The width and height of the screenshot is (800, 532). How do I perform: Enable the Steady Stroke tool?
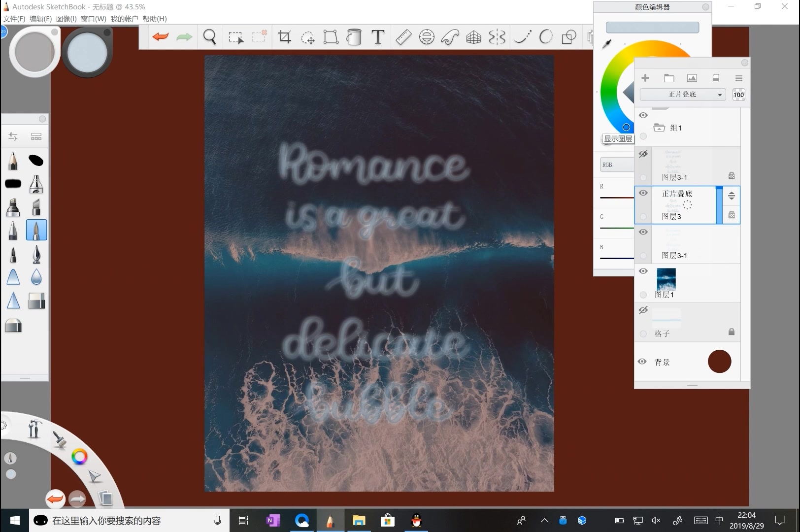click(x=523, y=37)
